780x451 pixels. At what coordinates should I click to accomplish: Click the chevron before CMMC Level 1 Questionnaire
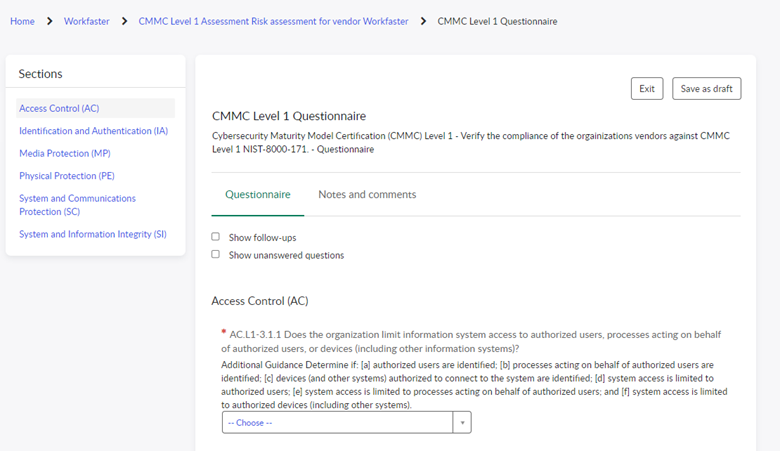(x=423, y=21)
